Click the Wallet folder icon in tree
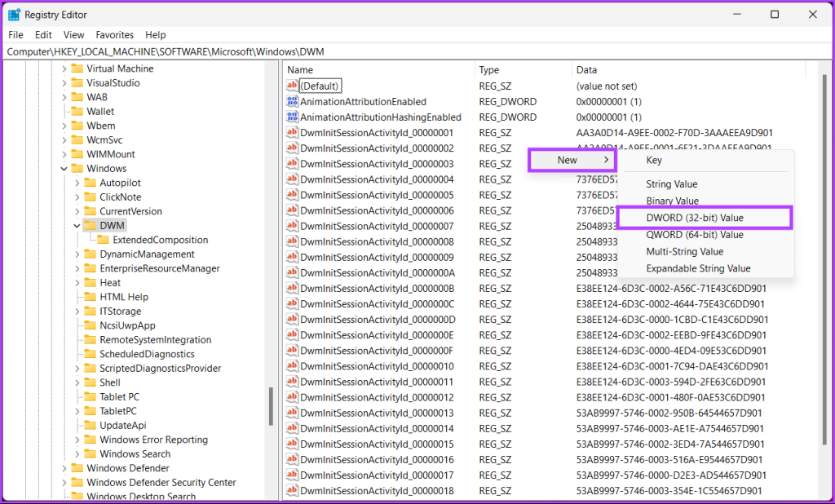Image resolution: width=835 pixels, height=504 pixels. tap(77, 112)
